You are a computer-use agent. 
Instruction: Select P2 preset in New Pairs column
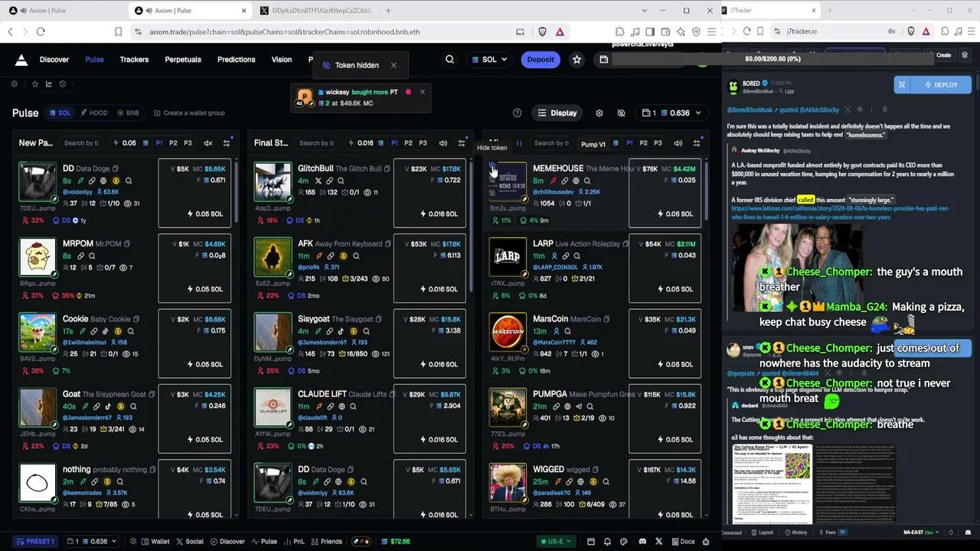(173, 143)
